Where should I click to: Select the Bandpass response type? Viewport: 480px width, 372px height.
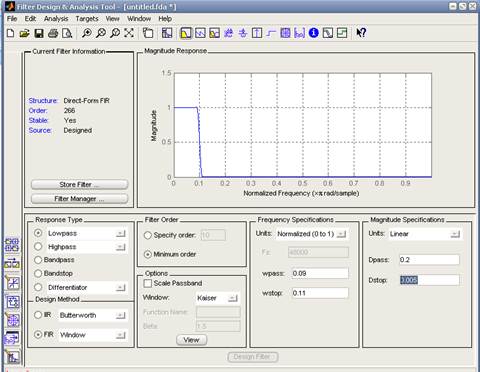point(38,260)
